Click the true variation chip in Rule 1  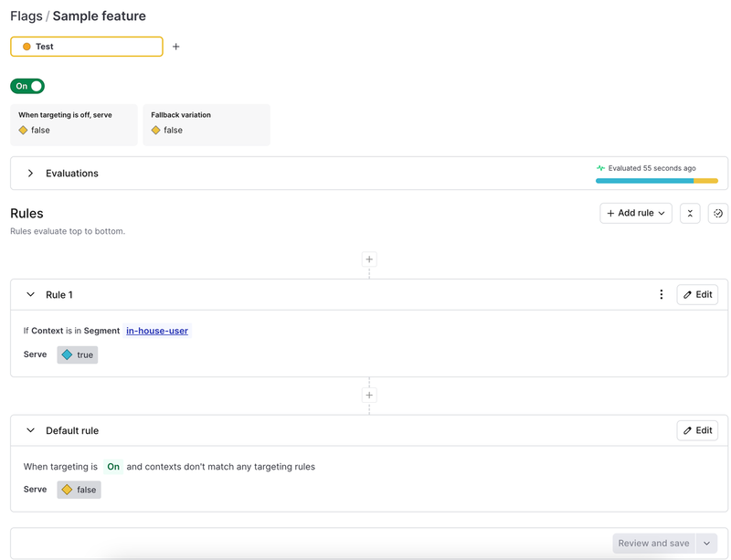pyautogui.click(x=77, y=354)
